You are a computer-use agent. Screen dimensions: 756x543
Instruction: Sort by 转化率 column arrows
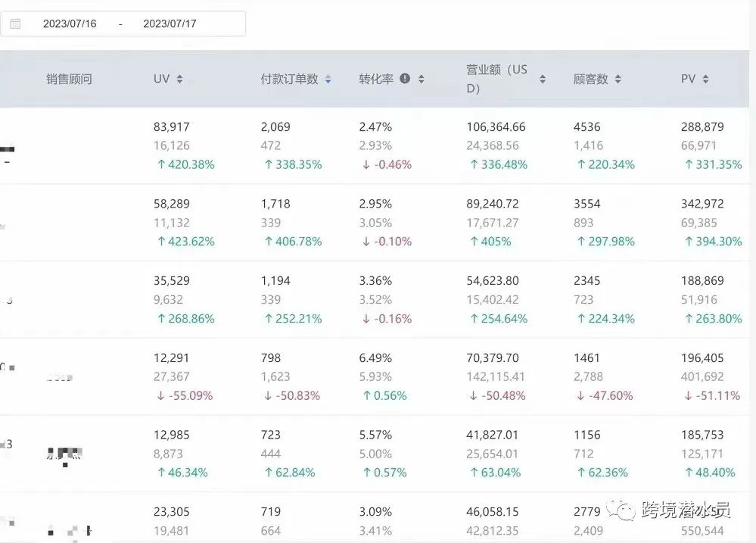tap(422, 80)
